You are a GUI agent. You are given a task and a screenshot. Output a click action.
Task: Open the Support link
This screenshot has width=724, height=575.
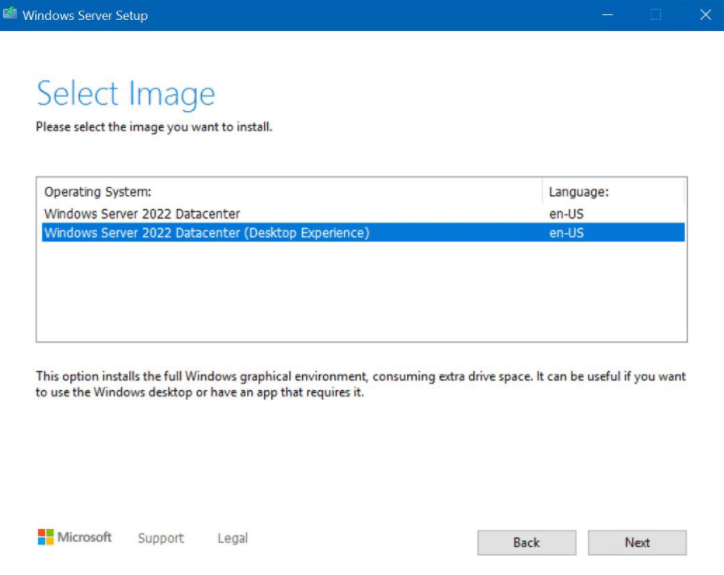click(x=161, y=538)
